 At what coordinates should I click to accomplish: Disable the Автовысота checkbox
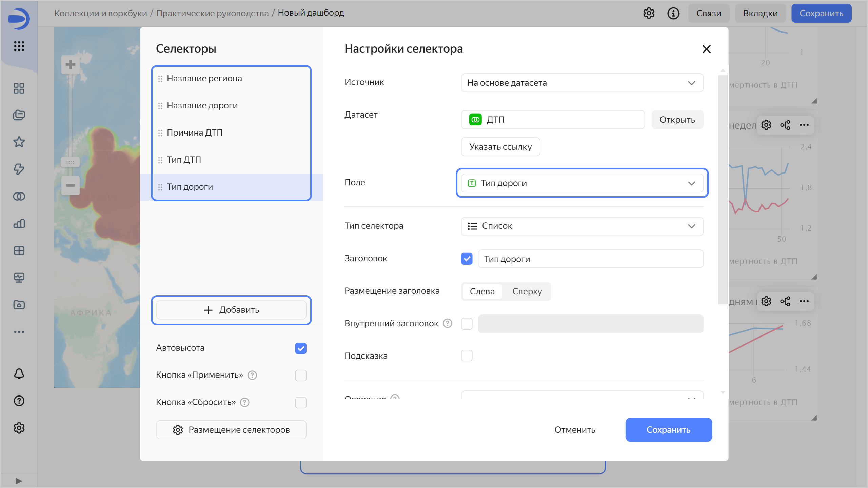tap(300, 348)
